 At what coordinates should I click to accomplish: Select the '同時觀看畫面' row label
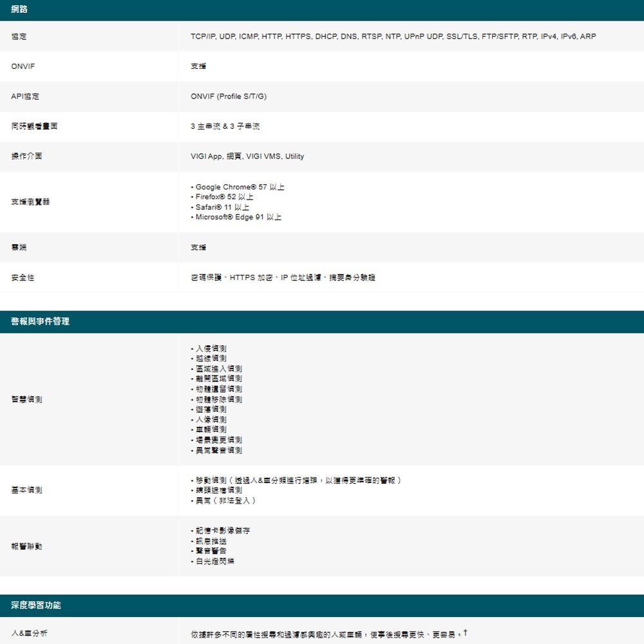[x=35, y=126]
